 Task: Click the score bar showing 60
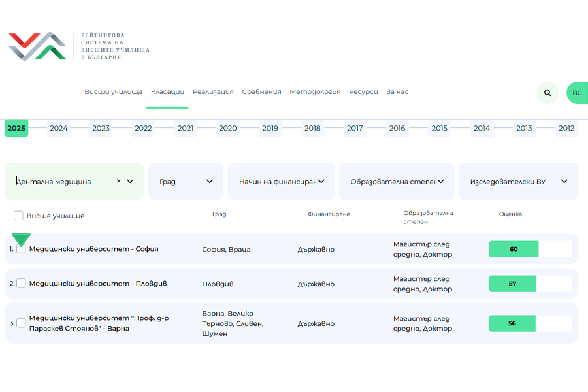(x=530, y=249)
